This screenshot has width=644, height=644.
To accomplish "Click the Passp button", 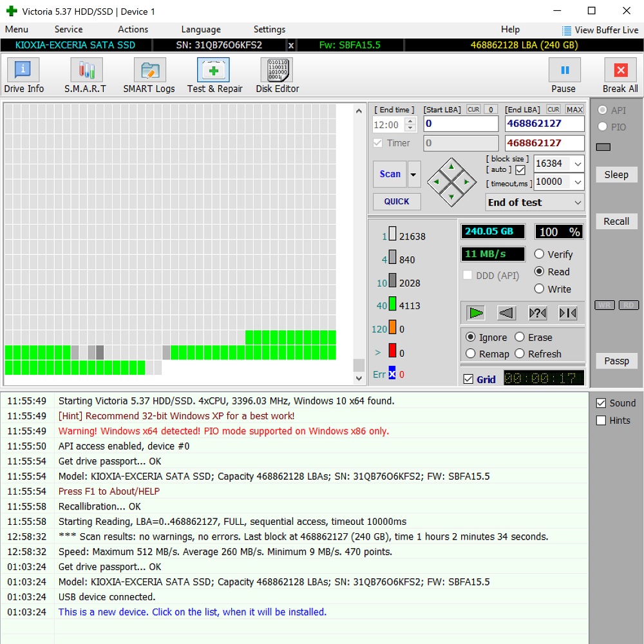I will (x=616, y=361).
